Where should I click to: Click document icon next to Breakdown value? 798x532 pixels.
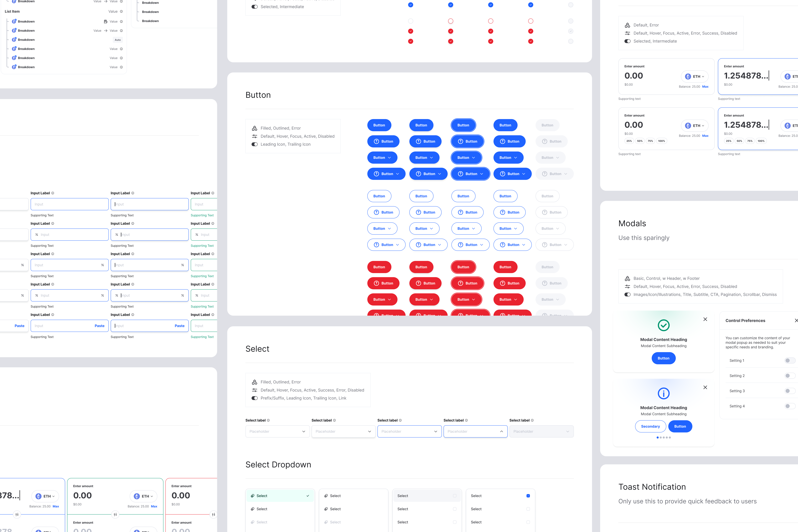pos(106,22)
